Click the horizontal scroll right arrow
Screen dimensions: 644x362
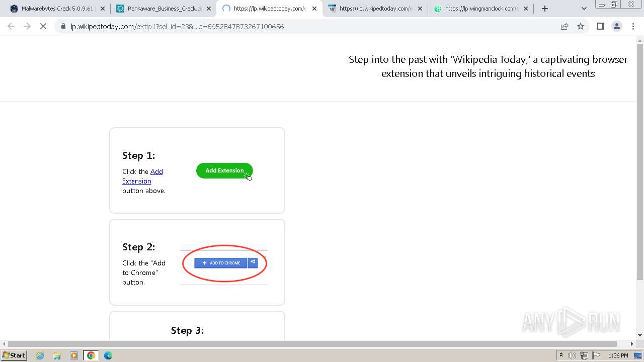(632, 344)
